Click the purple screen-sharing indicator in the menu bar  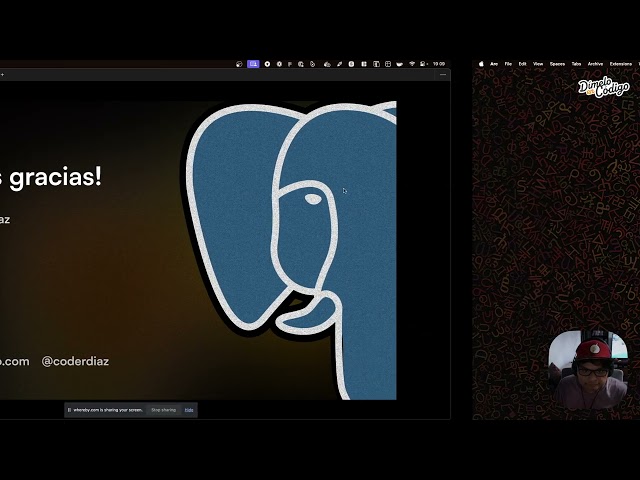click(253, 64)
